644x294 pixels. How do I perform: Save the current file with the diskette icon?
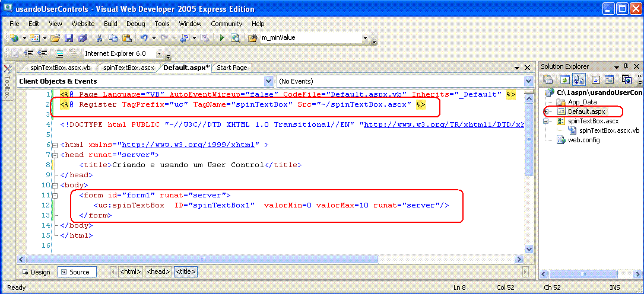(69, 38)
